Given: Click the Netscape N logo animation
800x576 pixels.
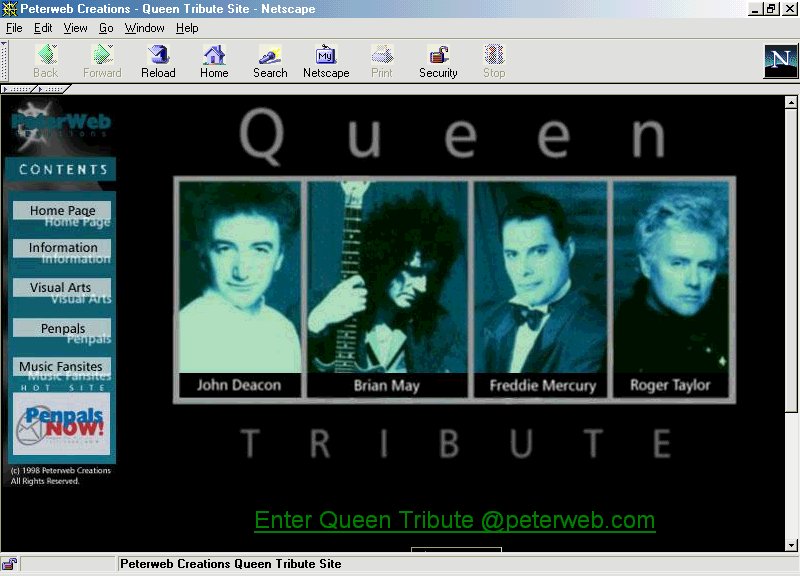Looking at the screenshot, I should click(x=780, y=61).
